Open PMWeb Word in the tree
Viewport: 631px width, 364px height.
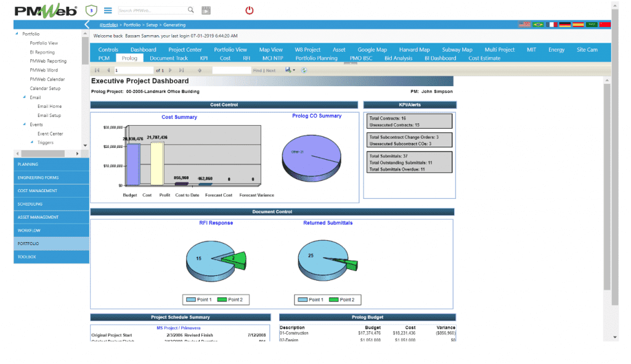(44, 70)
